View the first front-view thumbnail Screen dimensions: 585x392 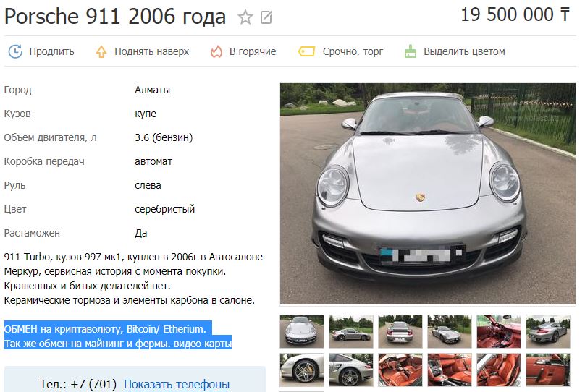302,331
